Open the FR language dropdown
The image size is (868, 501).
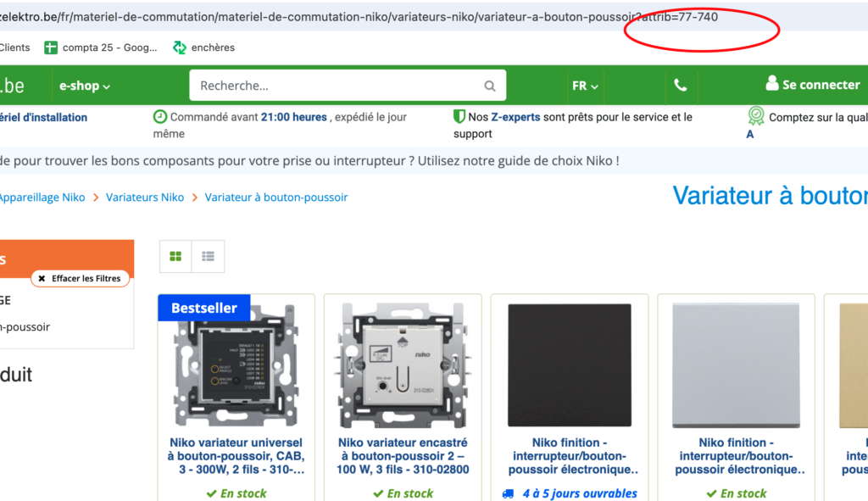pyautogui.click(x=585, y=86)
